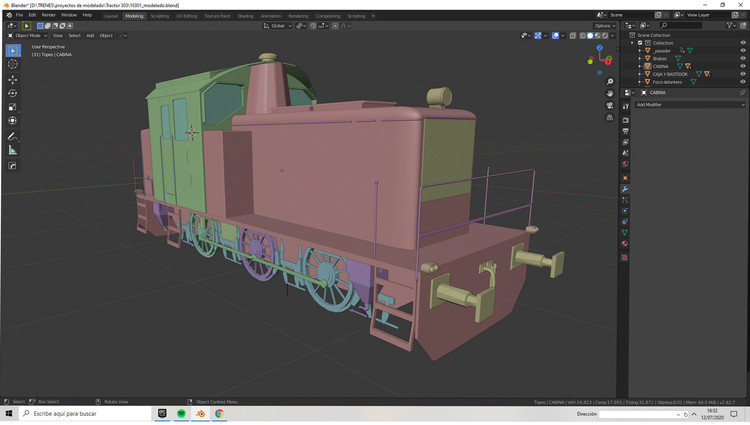Open the Edit menu
The width and height of the screenshot is (750, 425).
(32, 15)
